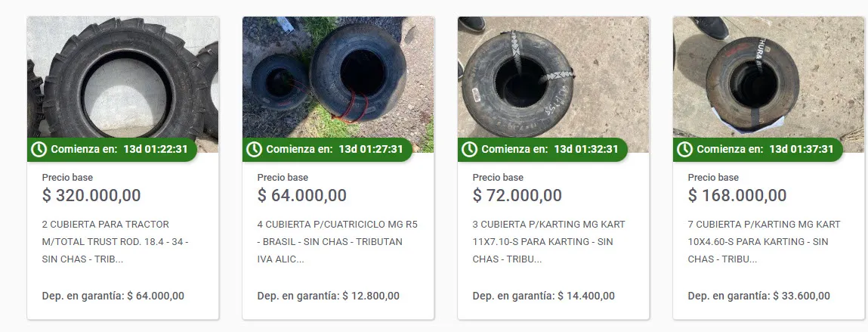Click the $ 168.000,00 base price
Viewport: 868px width, 332px height.
737,195
